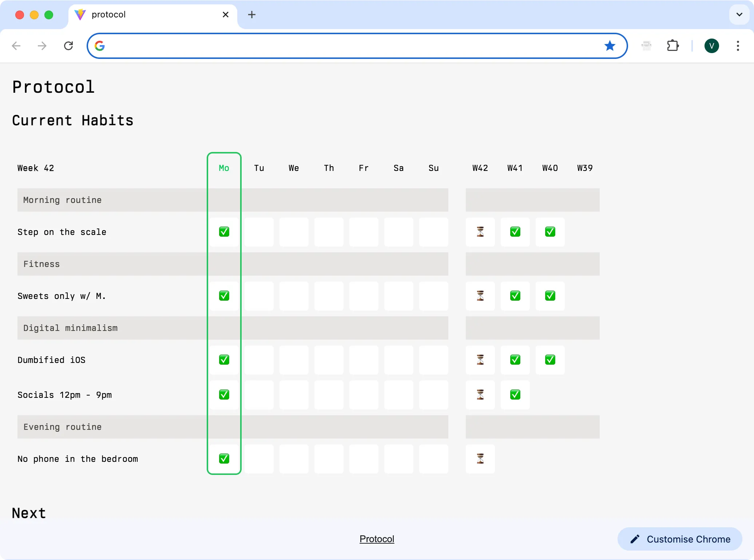Check Tuesday box for Dumbified iOS

click(x=259, y=360)
